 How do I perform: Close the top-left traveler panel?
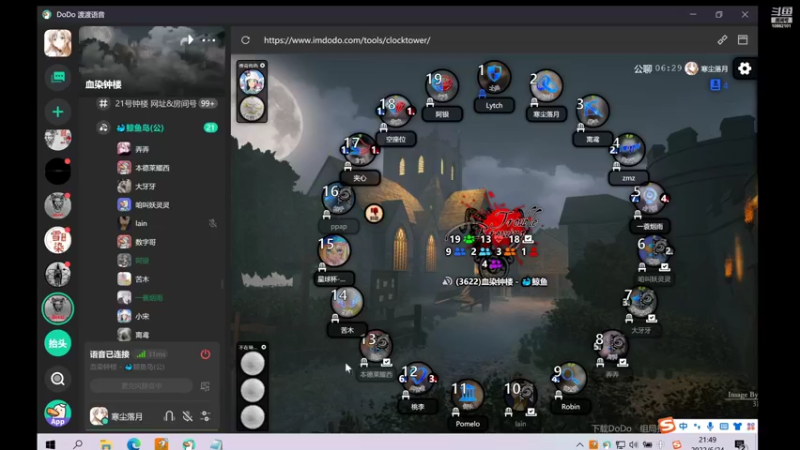coord(262,65)
